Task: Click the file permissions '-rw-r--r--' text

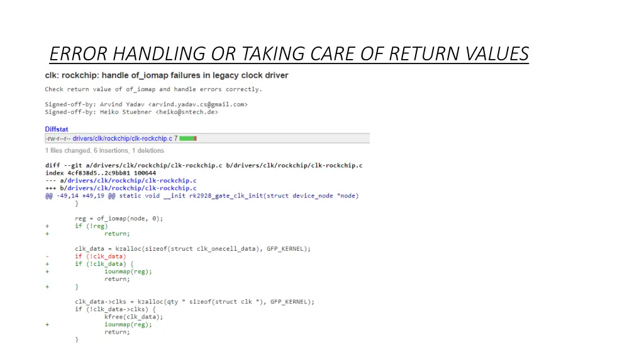Action: pyautogui.click(x=58, y=139)
